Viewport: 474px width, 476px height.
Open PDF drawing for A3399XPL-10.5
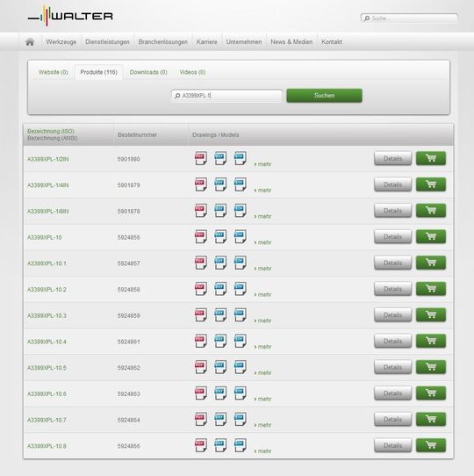201,367
